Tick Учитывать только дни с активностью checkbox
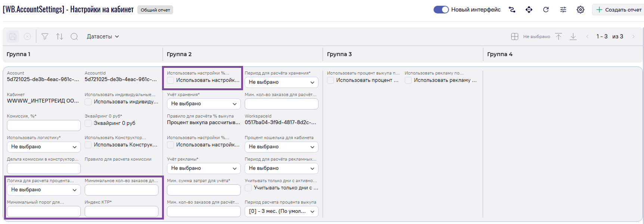Viewport: 644px width, 224px height. tap(248, 188)
